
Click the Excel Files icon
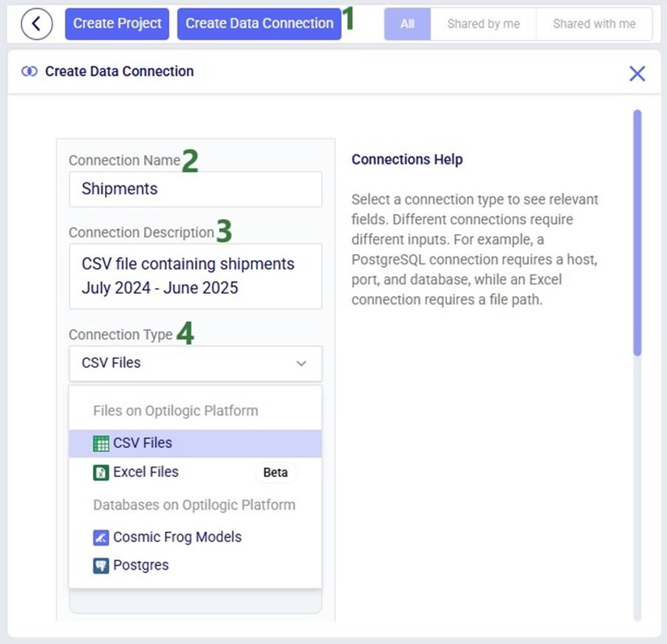click(100, 473)
